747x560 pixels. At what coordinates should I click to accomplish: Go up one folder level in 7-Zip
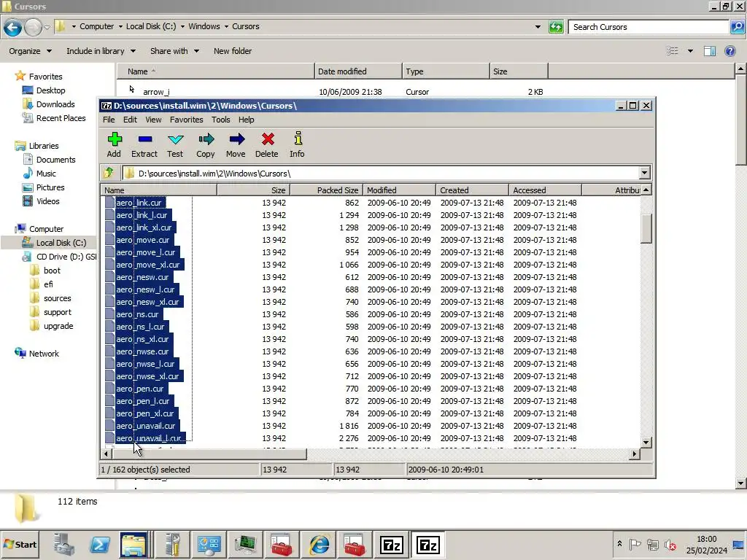pyautogui.click(x=109, y=173)
